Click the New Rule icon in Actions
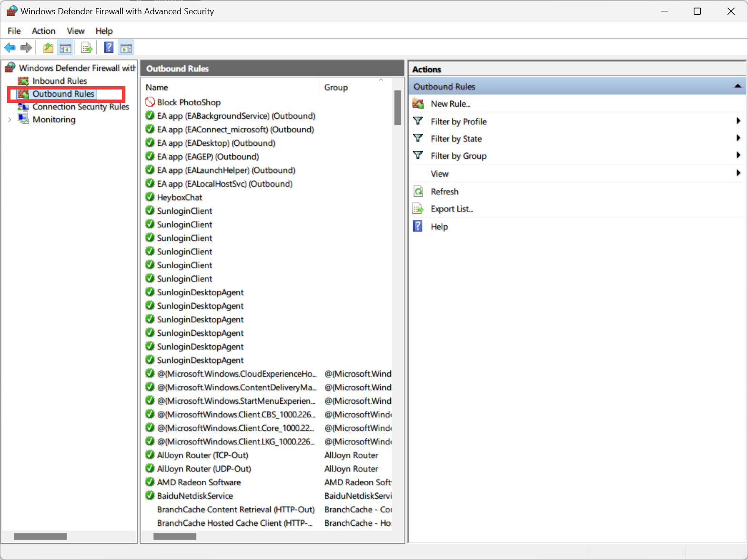This screenshot has height=560, width=748. tap(418, 103)
